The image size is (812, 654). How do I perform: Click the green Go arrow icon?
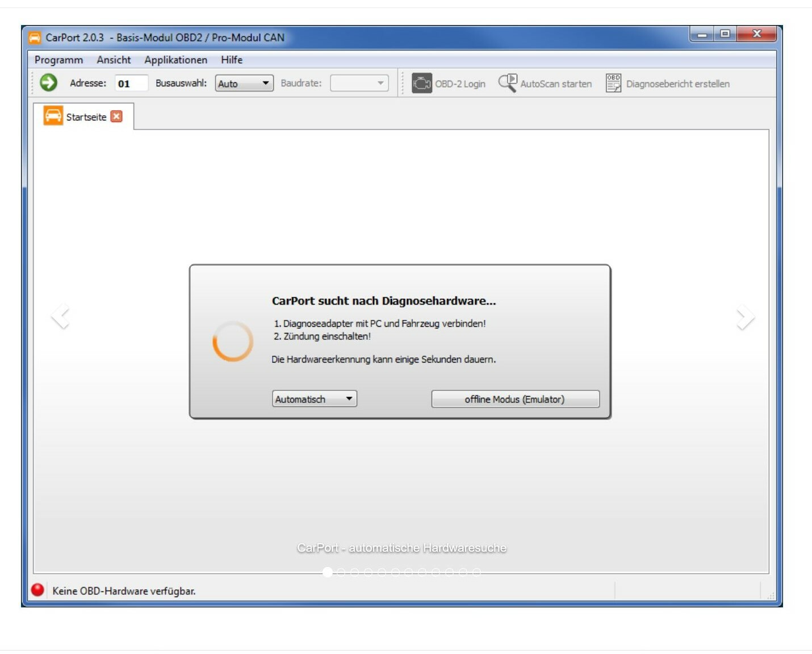(x=49, y=83)
